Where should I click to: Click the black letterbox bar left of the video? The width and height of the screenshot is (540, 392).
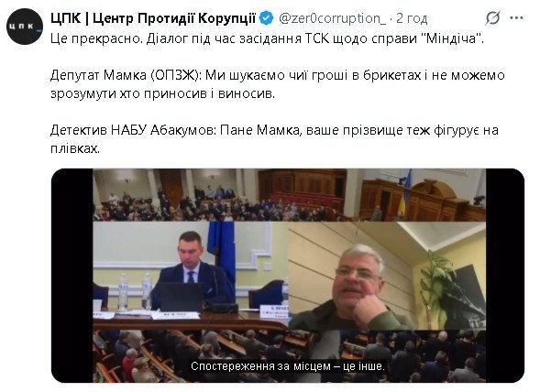pyautogui.click(x=72, y=276)
